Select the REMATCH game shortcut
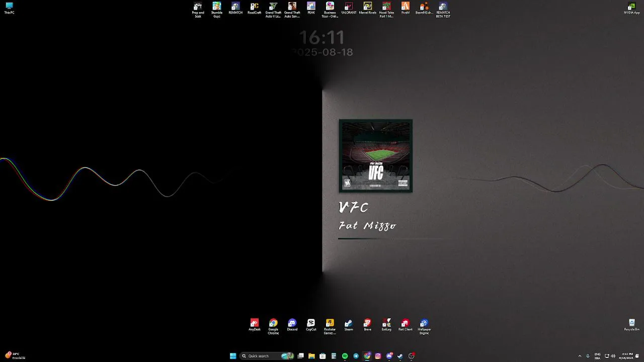Screen dimensions: 644x362 pos(235,9)
